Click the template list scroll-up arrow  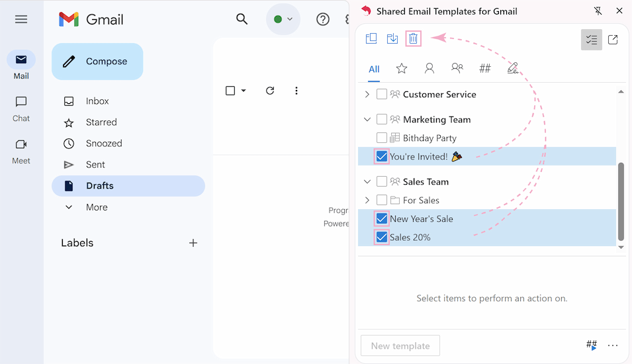(621, 91)
